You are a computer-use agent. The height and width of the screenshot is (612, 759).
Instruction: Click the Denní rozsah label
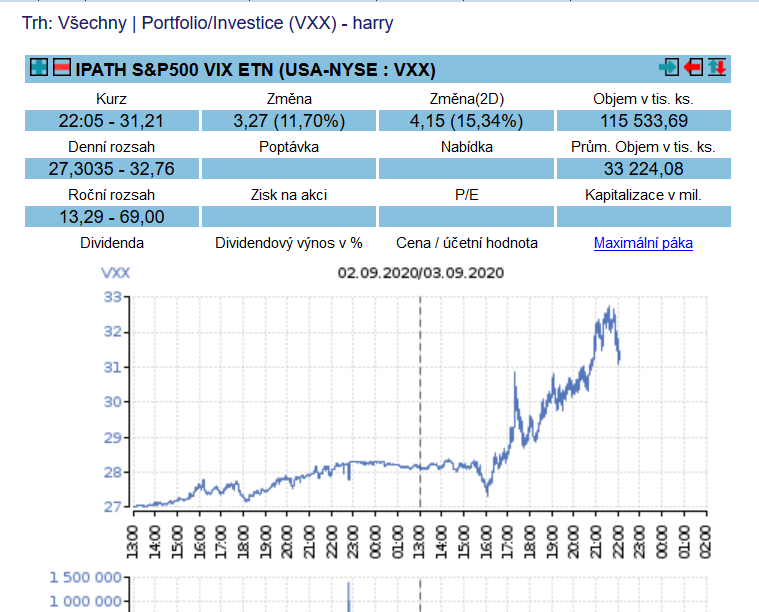tap(111, 147)
